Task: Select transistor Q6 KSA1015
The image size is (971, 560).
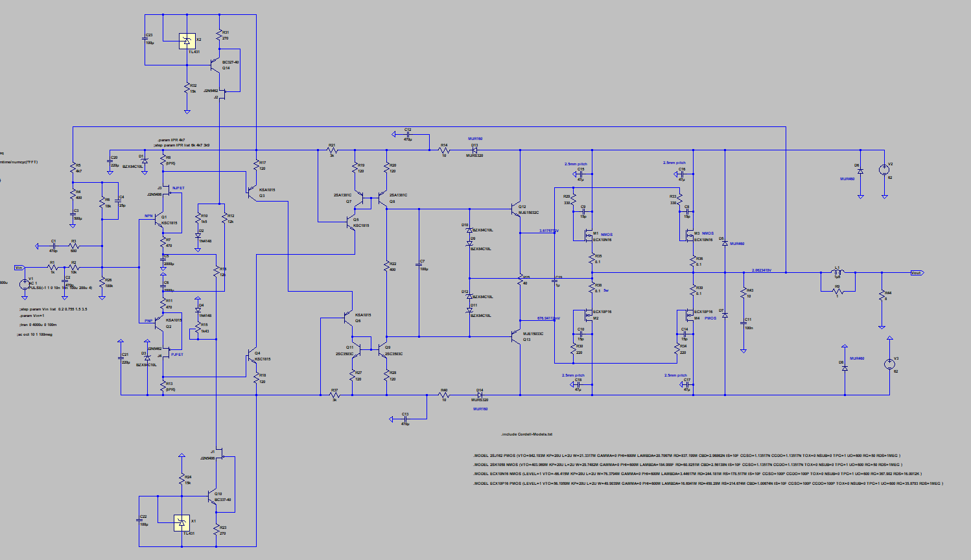Action: point(349,318)
